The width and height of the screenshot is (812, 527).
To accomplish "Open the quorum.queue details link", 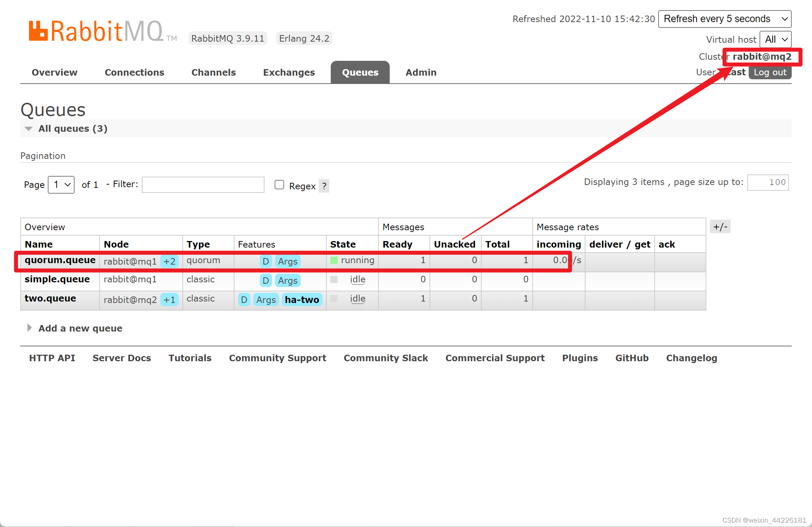I will tap(60, 260).
